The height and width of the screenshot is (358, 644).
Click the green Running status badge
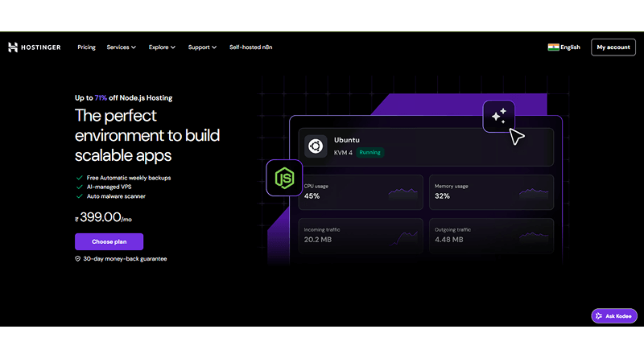[x=370, y=152]
